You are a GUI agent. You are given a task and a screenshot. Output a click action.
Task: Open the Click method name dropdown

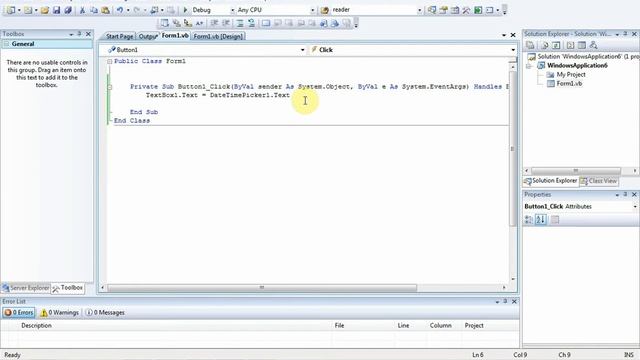click(513, 50)
